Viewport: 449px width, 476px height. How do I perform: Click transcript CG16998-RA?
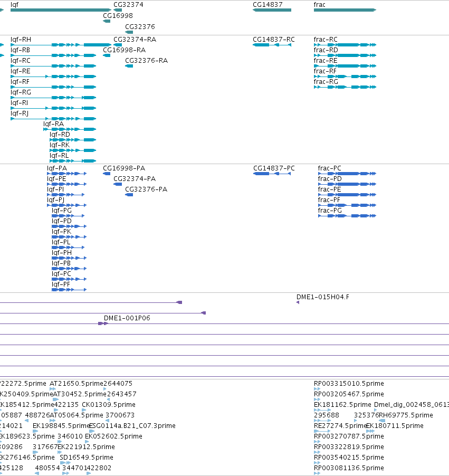[107, 55]
